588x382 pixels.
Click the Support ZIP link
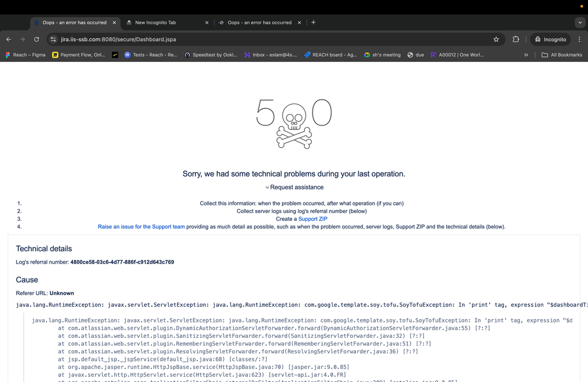[x=313, y=218]
